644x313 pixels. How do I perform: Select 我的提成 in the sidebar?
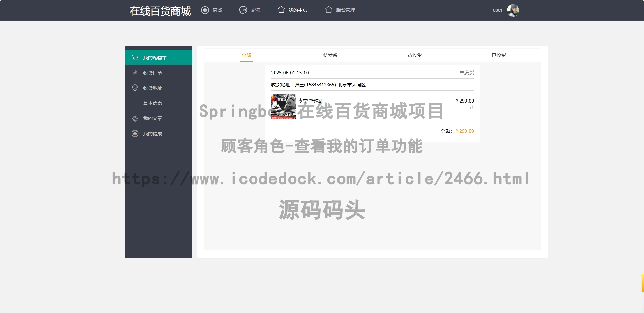(x=159, y=133)
